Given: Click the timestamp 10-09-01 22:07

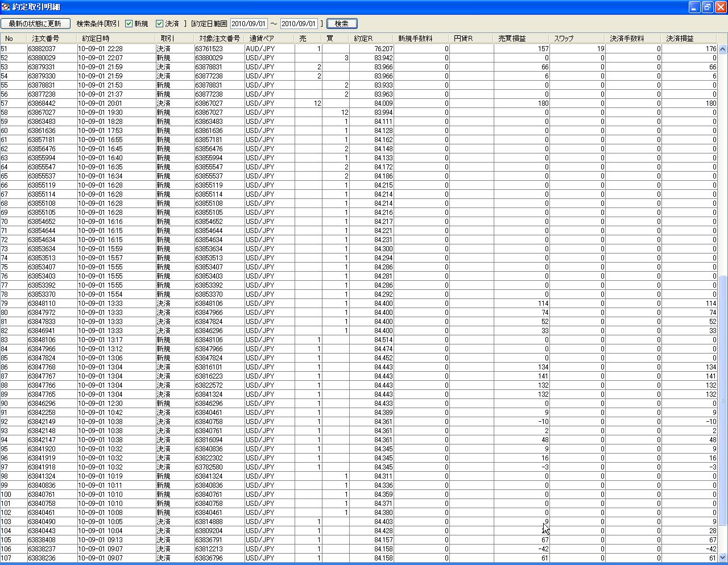Looking at the screenshot, I should point(100,58).
